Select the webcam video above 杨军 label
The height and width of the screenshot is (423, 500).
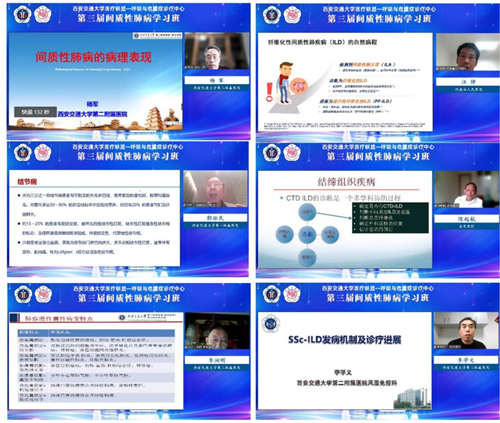[217, 51]
